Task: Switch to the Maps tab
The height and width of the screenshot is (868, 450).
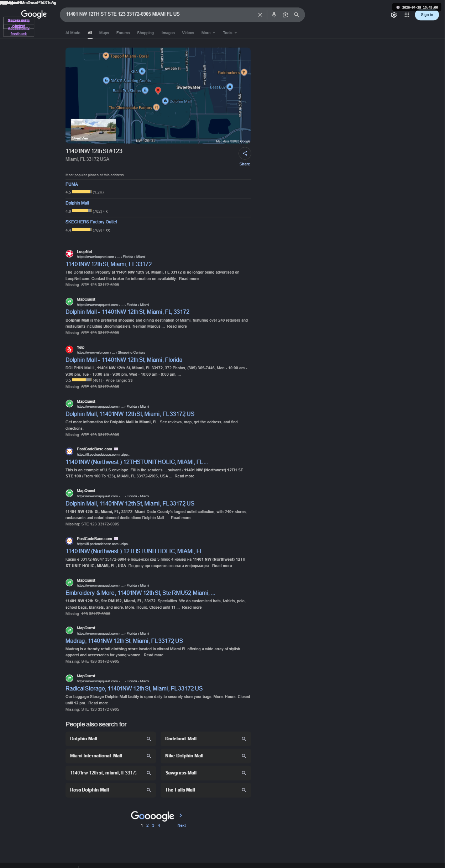Action: [x=104, y=33]
